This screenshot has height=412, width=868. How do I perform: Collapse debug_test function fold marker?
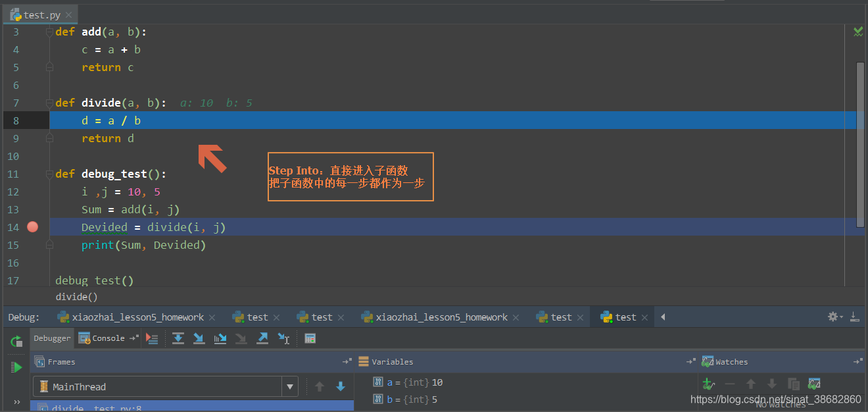pyautogui.click(x=49, y=174)
